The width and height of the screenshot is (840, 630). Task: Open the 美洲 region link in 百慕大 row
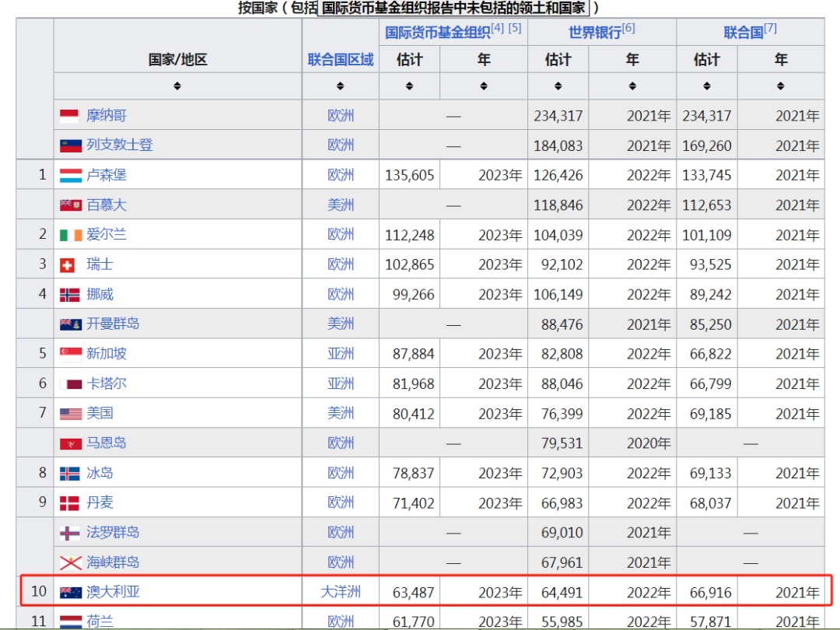coord(341,205)
